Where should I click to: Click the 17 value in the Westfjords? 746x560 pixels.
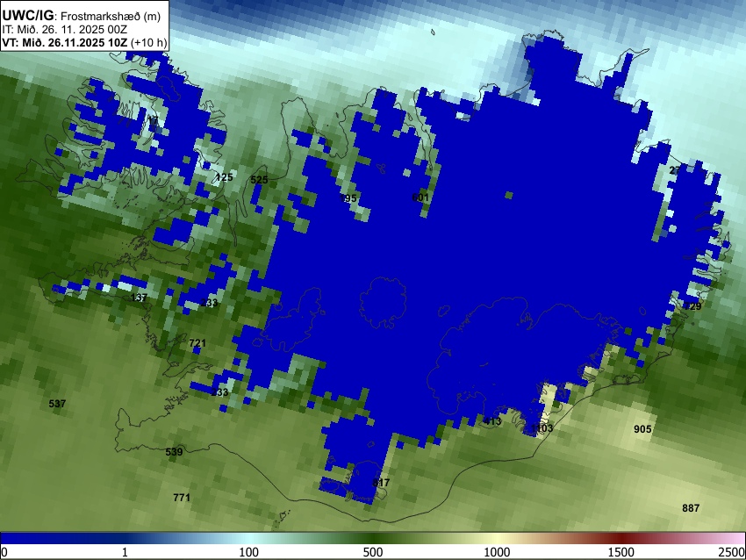153,121
